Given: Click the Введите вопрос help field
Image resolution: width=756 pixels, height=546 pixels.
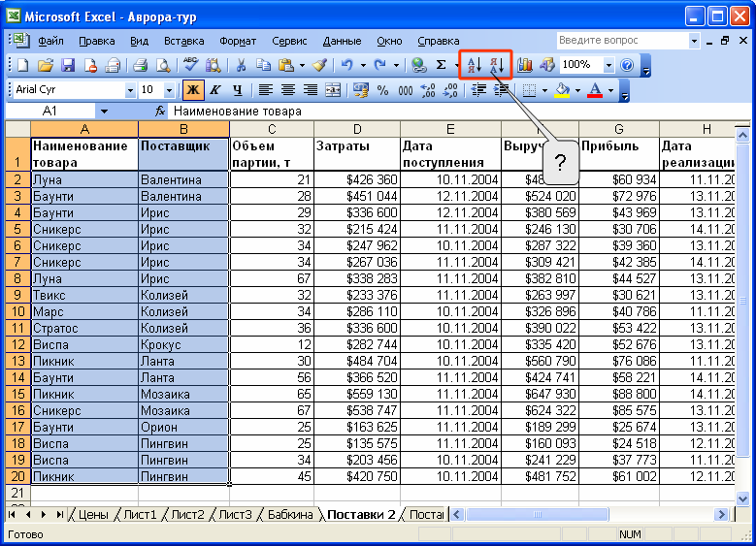Looking at the screenshot, I should coord(622,41).
